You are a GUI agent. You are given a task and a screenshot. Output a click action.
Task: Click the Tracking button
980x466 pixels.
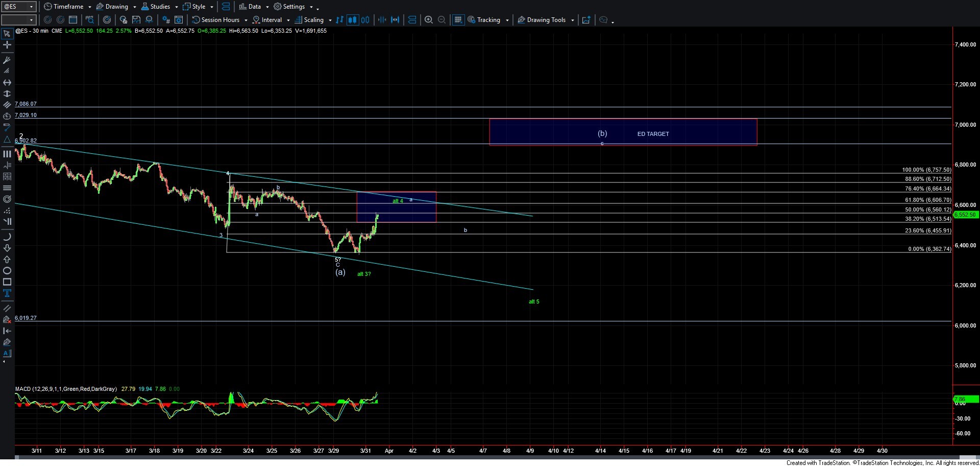coord(488,20)
